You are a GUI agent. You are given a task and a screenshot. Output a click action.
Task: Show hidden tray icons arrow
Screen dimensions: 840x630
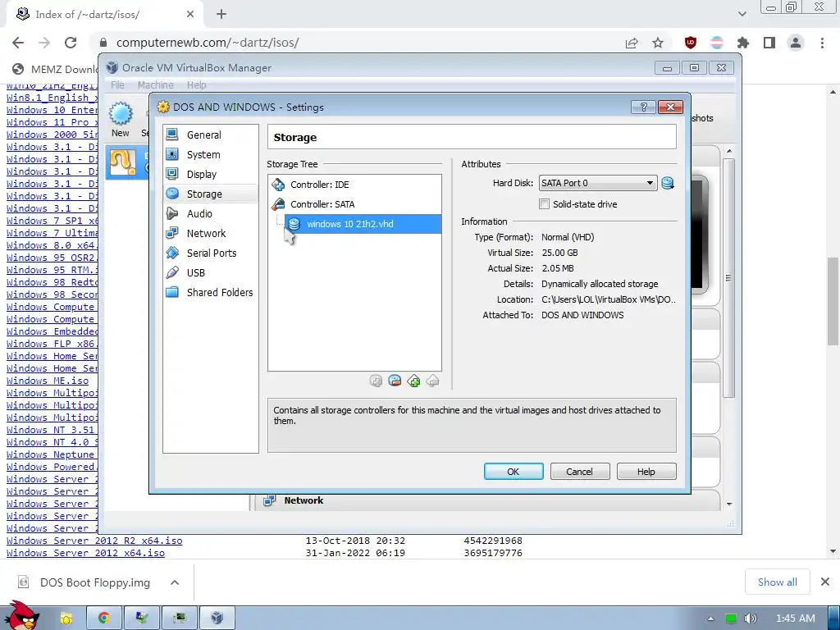710,619
